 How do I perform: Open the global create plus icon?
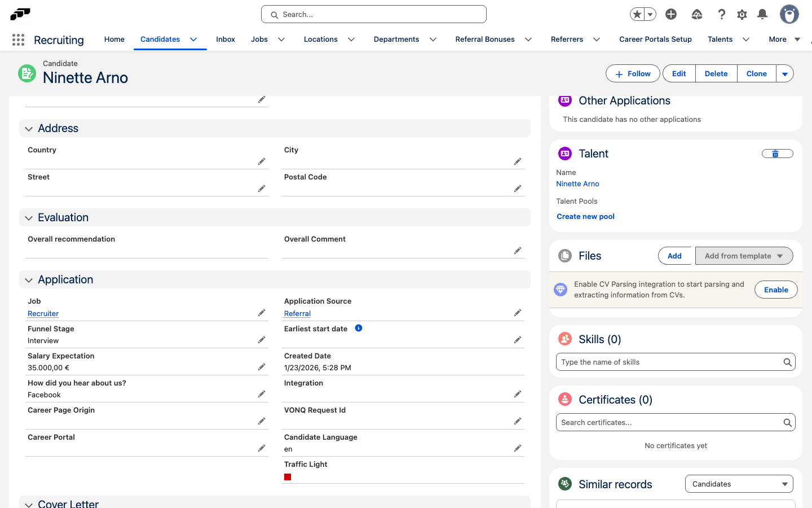point(671,14)
